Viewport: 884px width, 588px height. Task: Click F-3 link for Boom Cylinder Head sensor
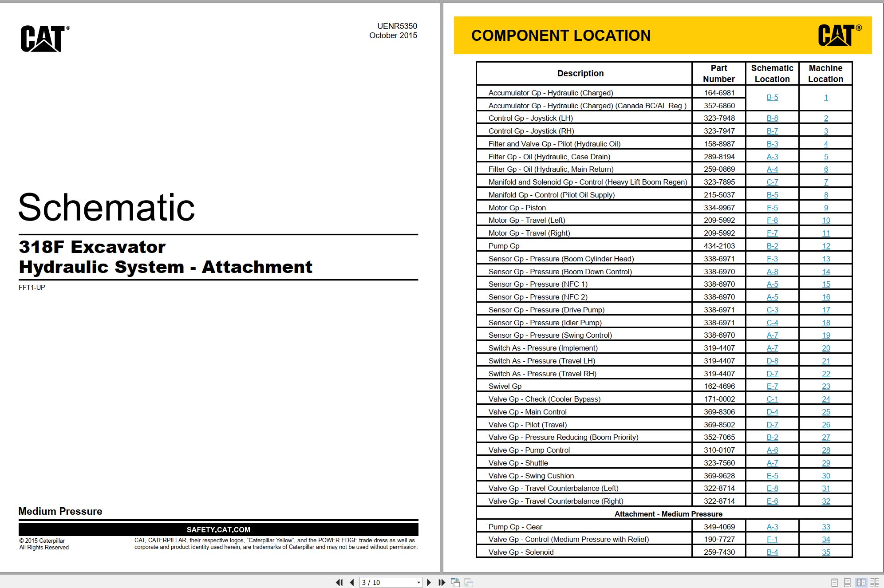click(x=772, y=259)
